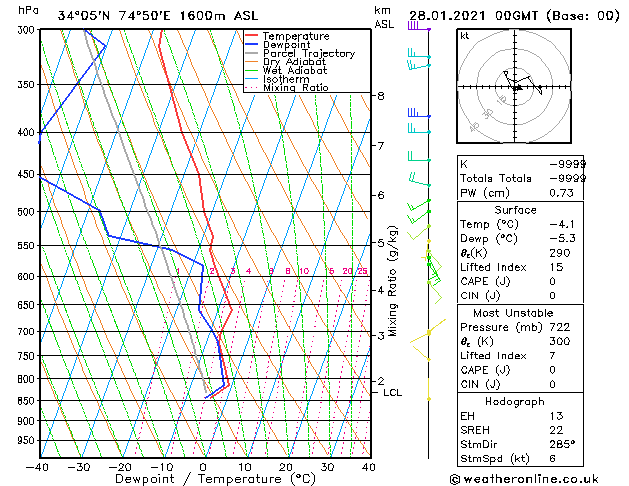629x486 pixels.
Task: Select the Isotherm legend label
Action: pos(286,79)
